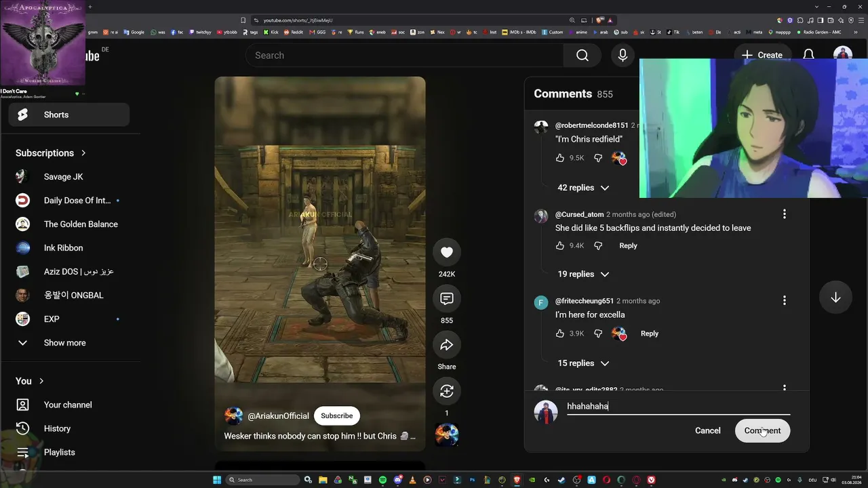Open The Golden Balance subscription
The height and width of the screenshot is (488, 868).
pos(68,224)
